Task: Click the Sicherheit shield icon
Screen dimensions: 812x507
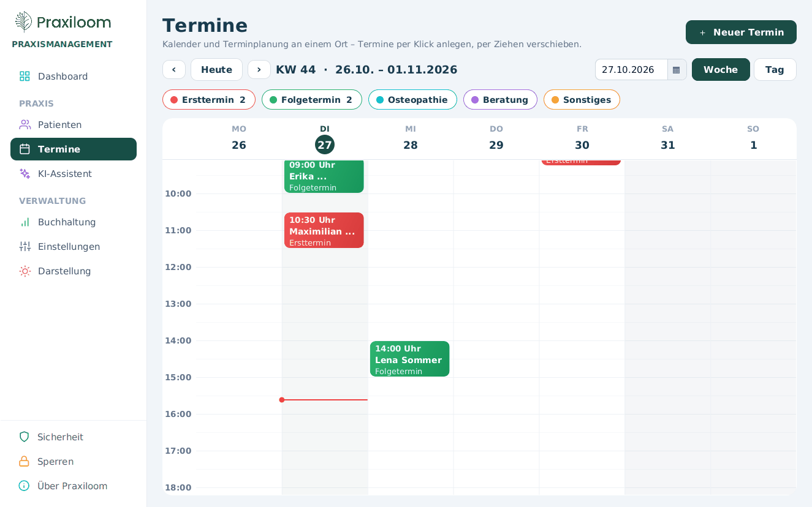Action: [x=24, y=437]
